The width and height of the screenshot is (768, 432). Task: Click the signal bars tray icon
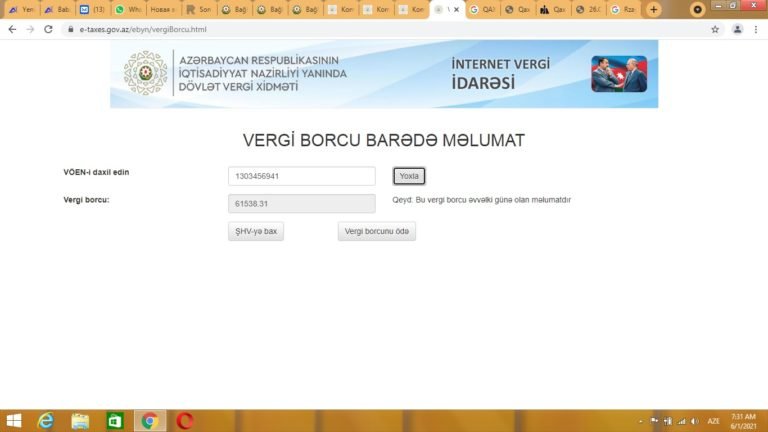pos(681,421)
